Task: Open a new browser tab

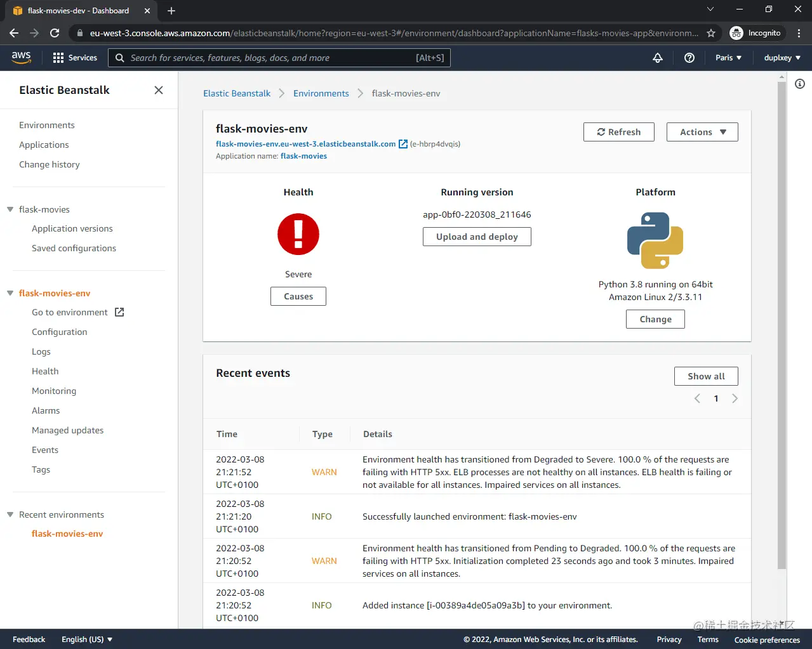Action: (171, 11)
